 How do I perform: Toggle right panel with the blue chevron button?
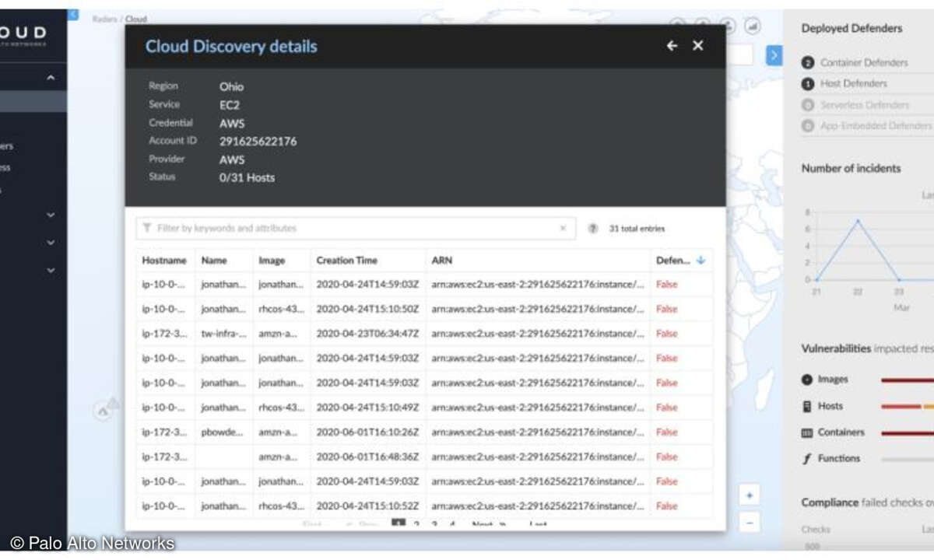(774, 54)
